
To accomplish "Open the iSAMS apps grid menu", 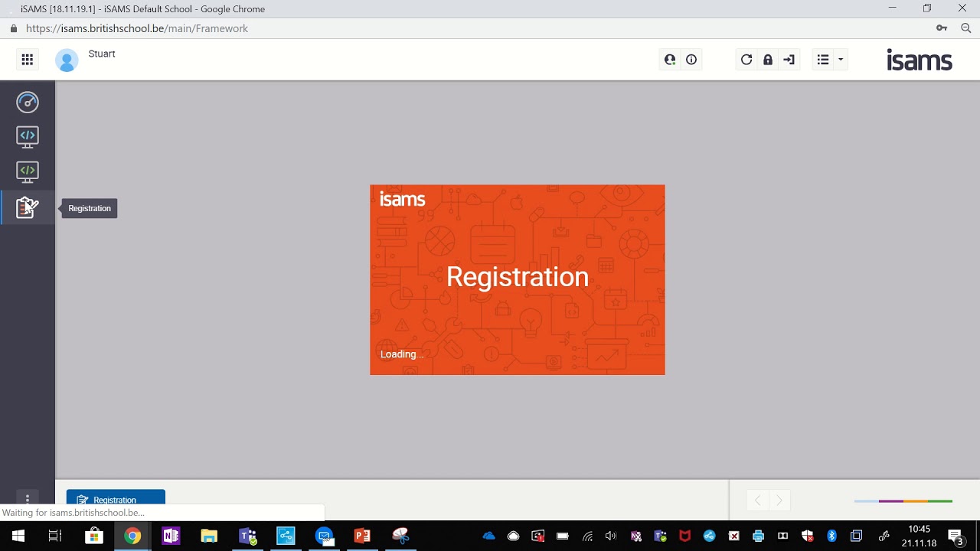I will point(28,60).
